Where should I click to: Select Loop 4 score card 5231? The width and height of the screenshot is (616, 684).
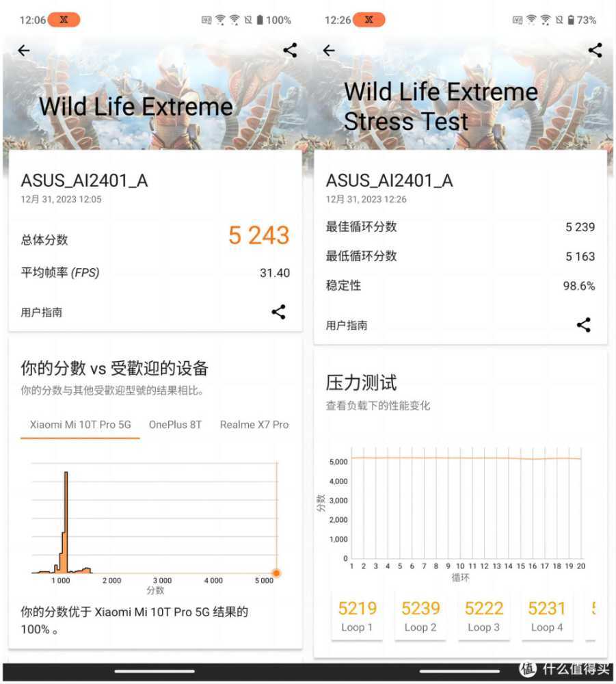coord(547,616)
